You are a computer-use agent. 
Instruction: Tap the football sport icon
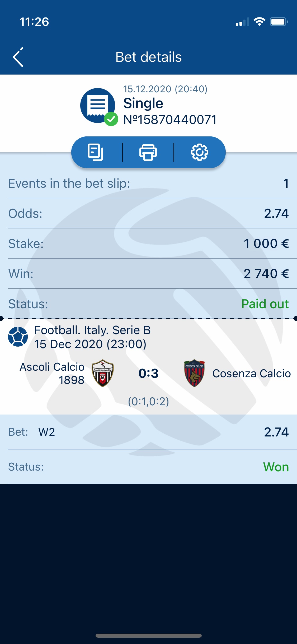(x=18, y=337)
